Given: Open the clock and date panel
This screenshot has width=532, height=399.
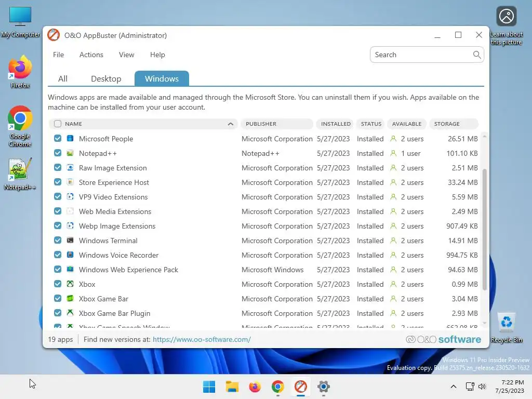Looking at the screenshot, I should 510,387.
